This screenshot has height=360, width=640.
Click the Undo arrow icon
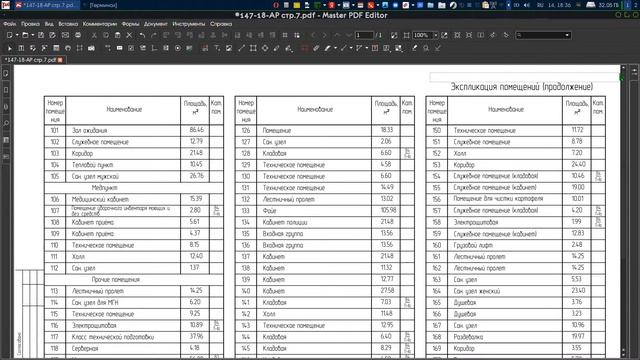[142, 36]
